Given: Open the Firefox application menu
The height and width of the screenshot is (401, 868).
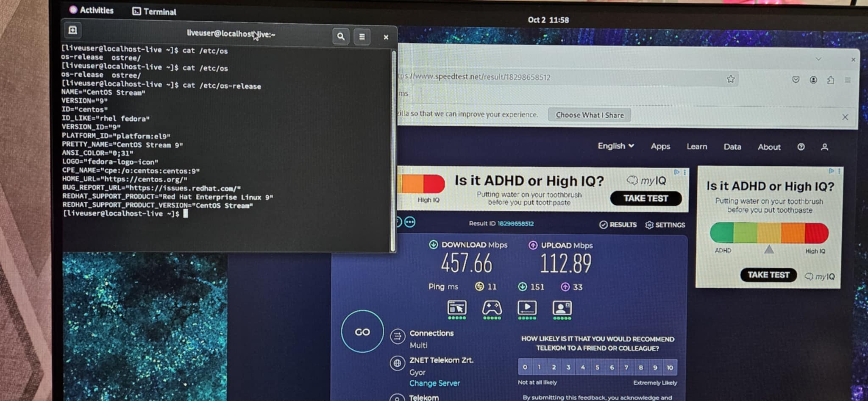Looking at the screenshot, I should [848, 80].
